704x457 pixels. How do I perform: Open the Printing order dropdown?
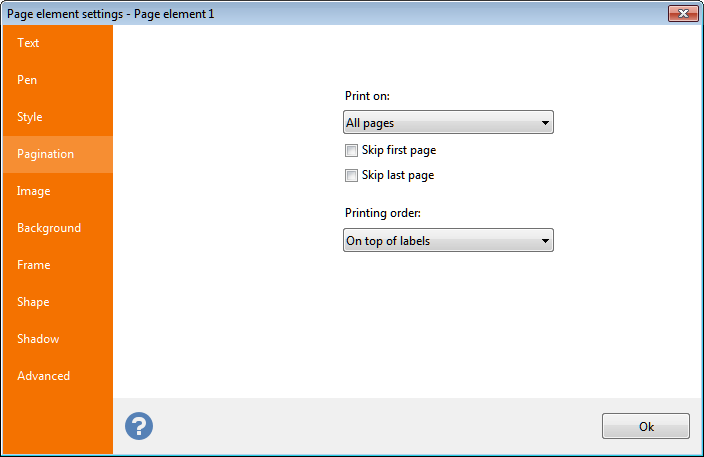(x=448, y=241)
